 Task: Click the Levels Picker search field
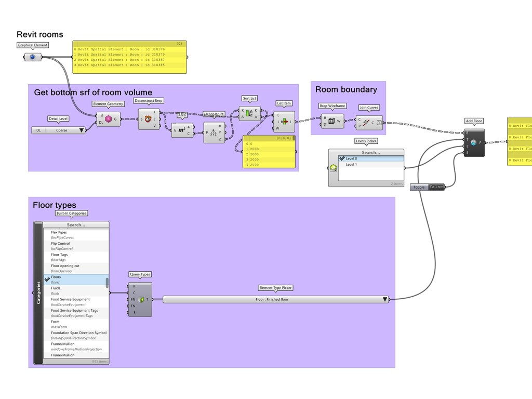[370, 153]
